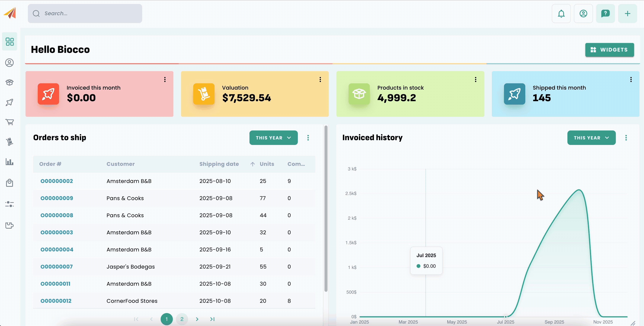Open the bar chart reports sidebar icon
The image size is (644, 326).
(x=10, y=162)
